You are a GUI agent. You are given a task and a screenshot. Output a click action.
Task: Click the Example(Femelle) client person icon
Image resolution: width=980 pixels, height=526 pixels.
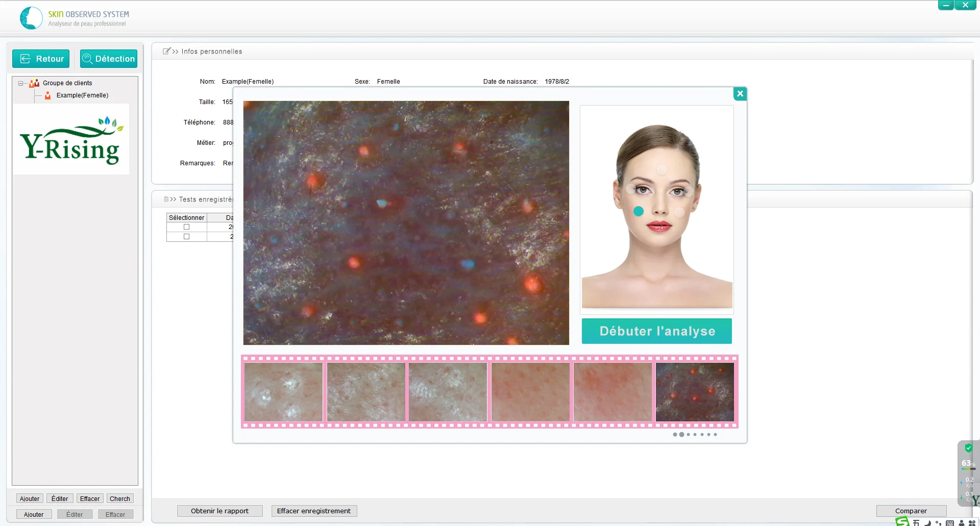(48, 95)
